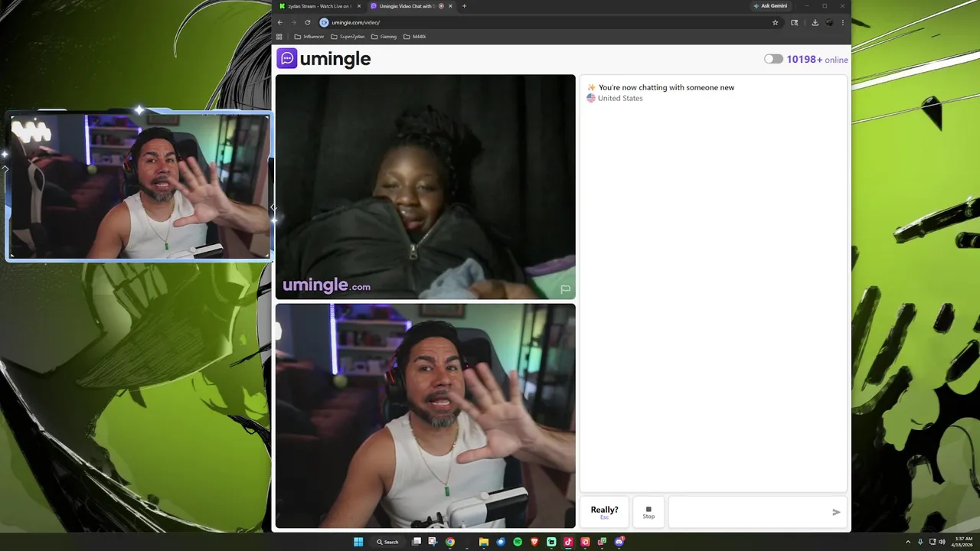The width and height of the screenshot is (980, 551).
Task: Show hidden system tray icons
Action: tap(908, 542)
